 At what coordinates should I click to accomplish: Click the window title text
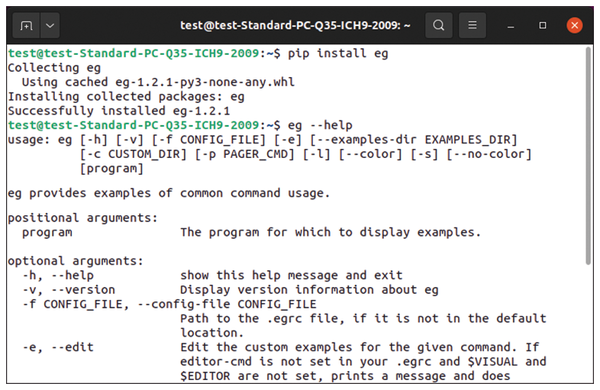pos(295,26)
